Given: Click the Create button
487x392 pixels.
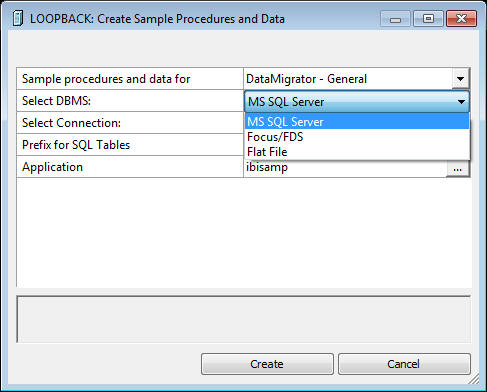Looking at the screenshot, I should [x=267, y=364].
